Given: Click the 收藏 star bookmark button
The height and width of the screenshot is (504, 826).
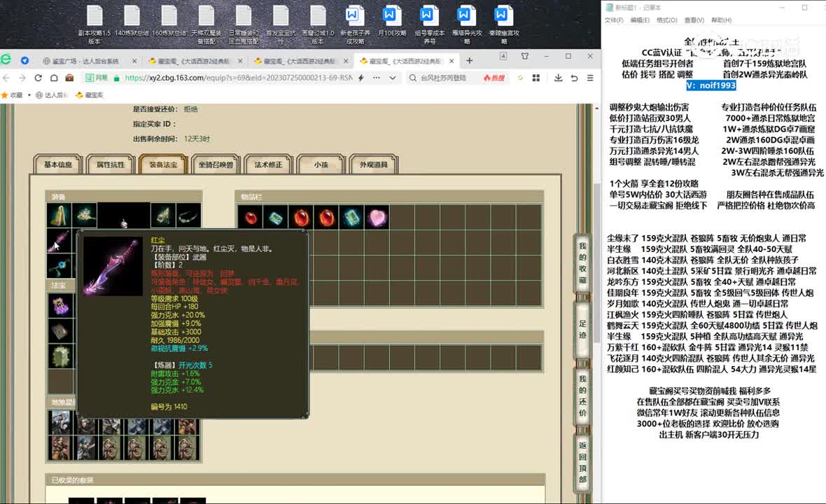Looking at the screenshot, I should [12, 95].
